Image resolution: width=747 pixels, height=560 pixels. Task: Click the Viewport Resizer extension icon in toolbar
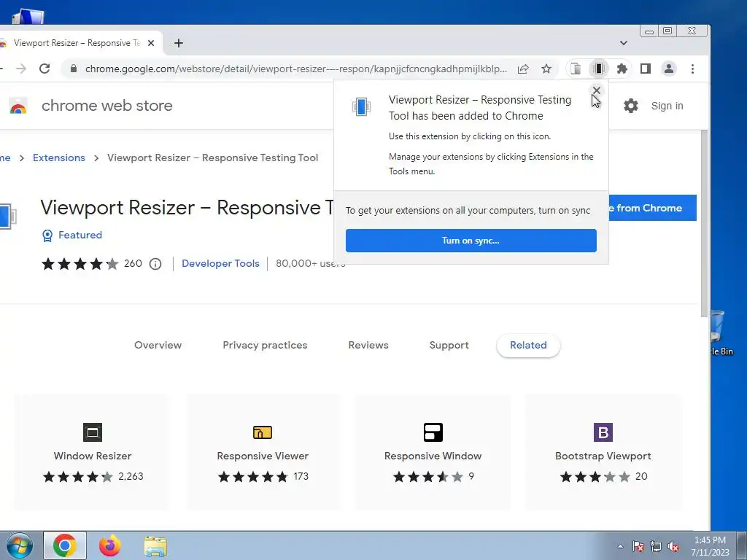point(599,69)
